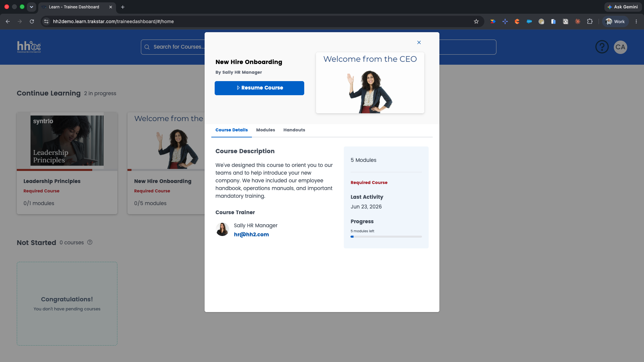Open the Work profile menu
The width and height of the screenshot is (644, 362).
[615, 21]
